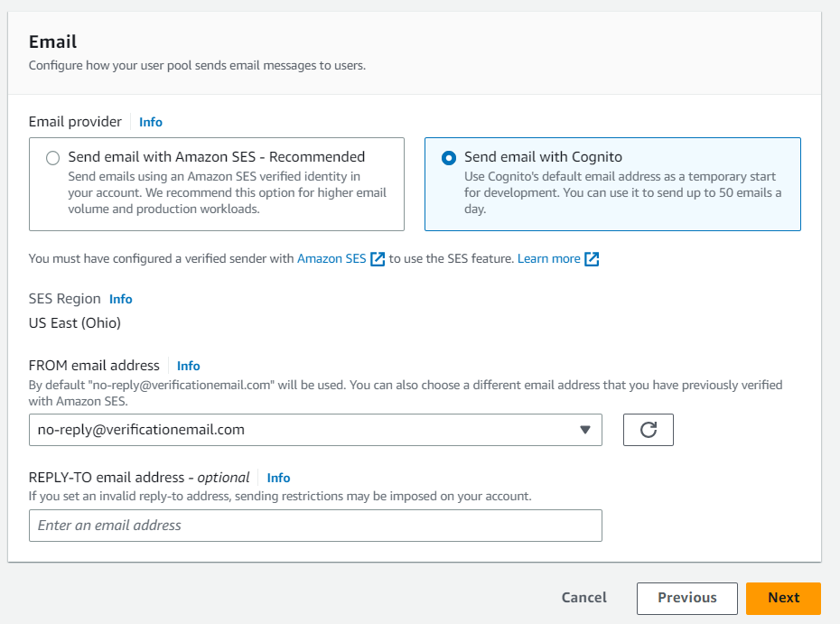Click the no-reply@verificationemail.com selected value
Viewport: 840px width, 624px height.
pos(141,430)
